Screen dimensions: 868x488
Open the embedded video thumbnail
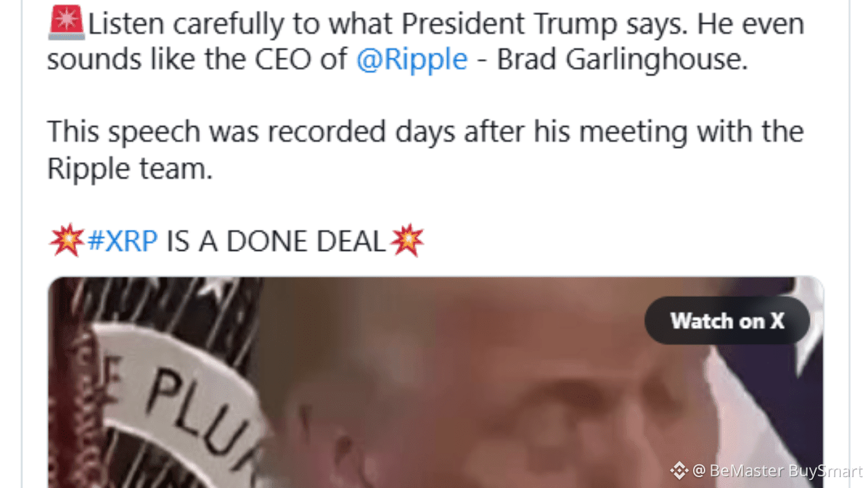coord(435,382)
